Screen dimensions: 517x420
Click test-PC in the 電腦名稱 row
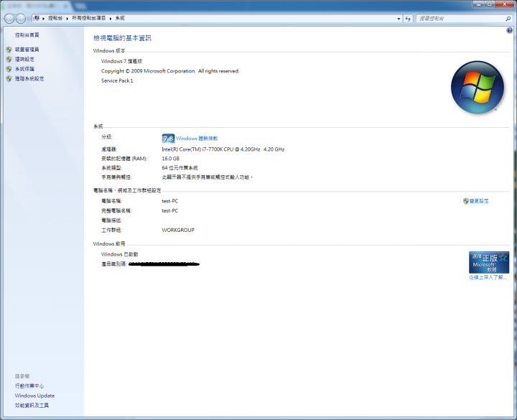169,201
